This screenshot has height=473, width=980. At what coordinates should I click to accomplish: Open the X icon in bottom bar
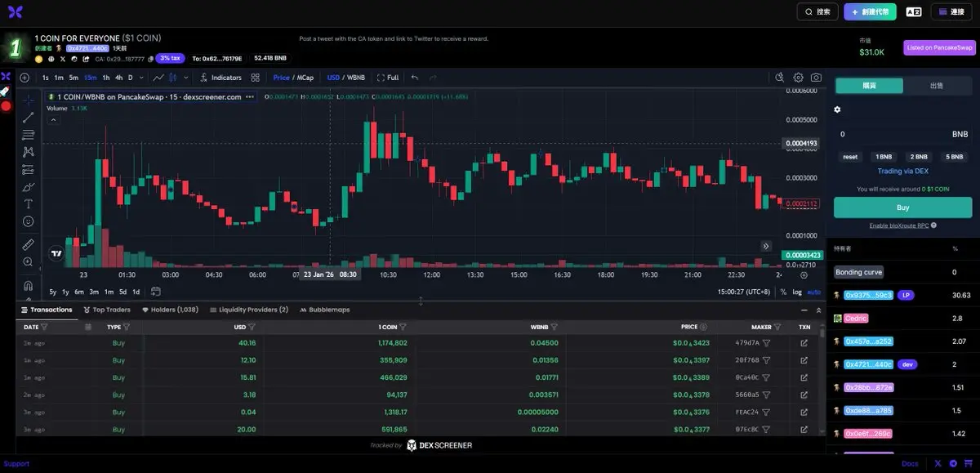click(938, 463)
